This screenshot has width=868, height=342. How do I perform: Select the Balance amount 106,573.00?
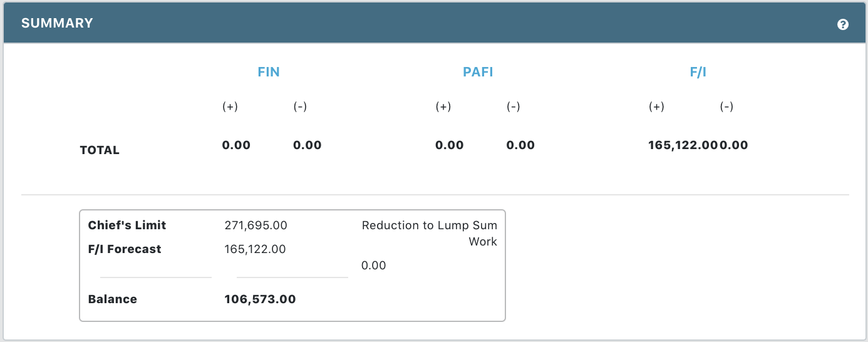260,299
